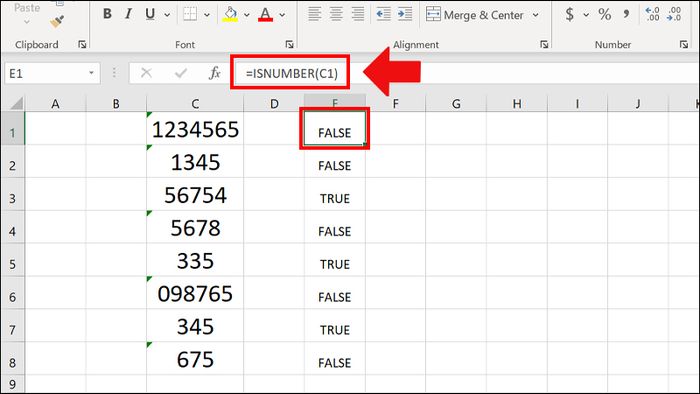
Task: Open the Accounting Number Format dropdown arrow
Action: coord(586,15)
